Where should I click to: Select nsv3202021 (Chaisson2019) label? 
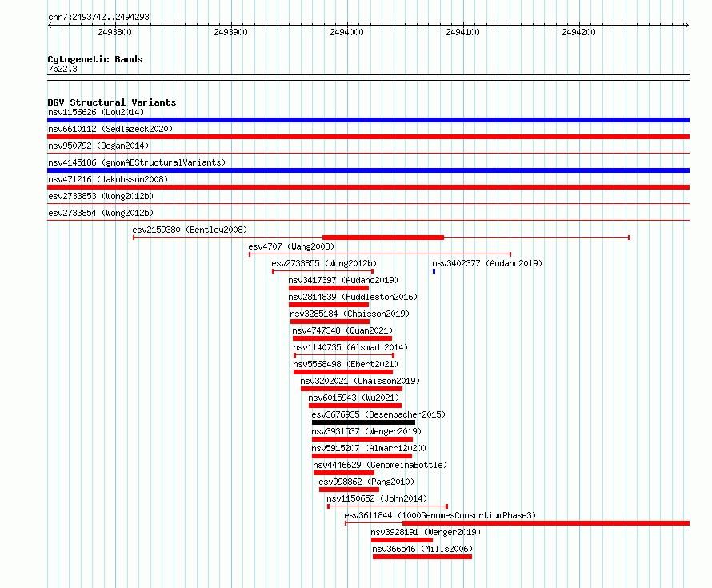[x=360, y=381]
